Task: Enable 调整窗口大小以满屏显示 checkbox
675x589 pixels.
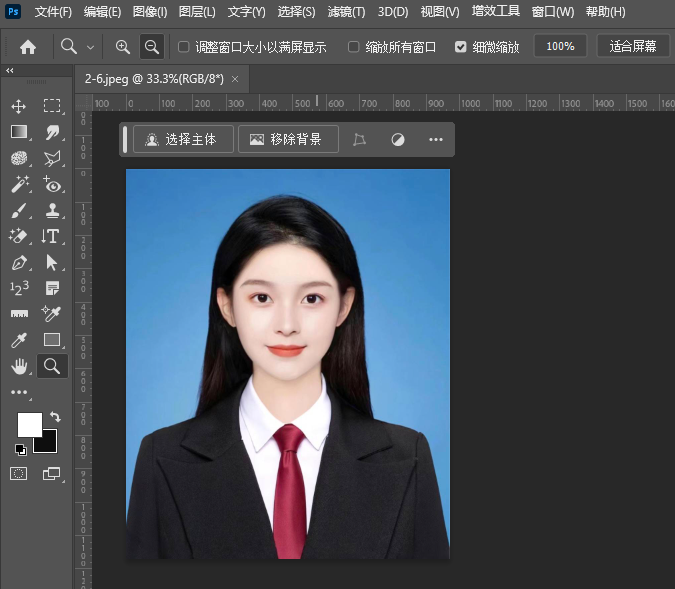Action: (183, 47)
